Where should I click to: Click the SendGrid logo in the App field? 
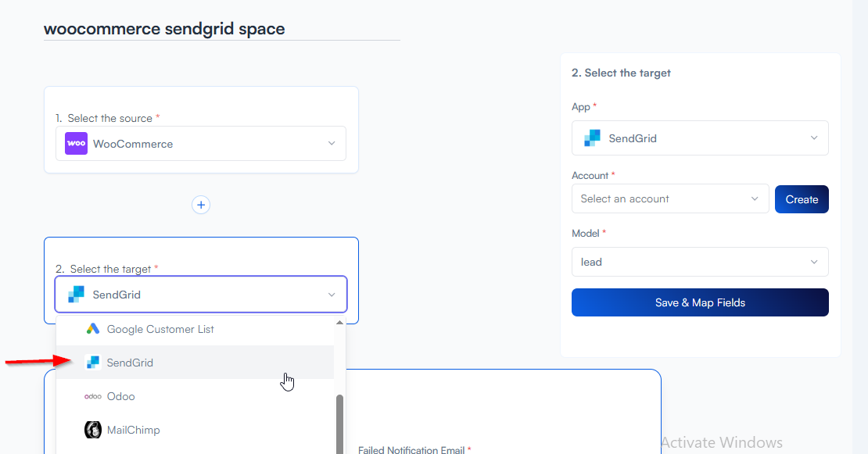pos(592,138)
